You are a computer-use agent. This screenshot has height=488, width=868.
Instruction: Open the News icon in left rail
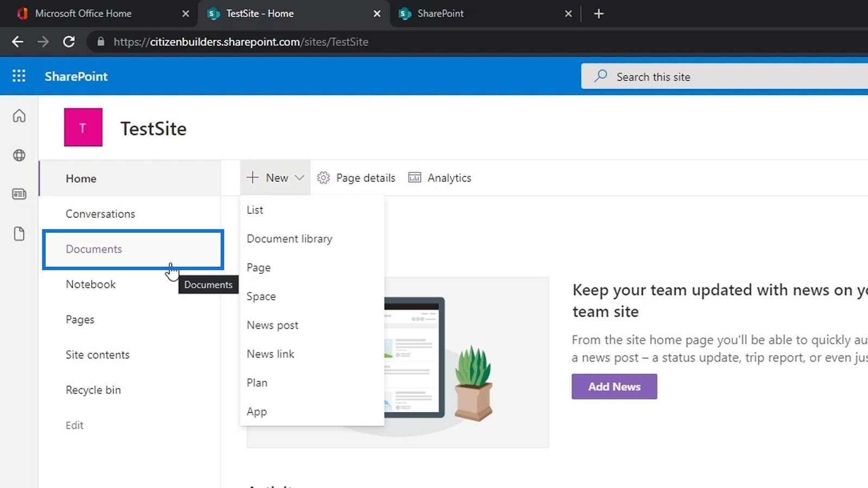(19, 194)
